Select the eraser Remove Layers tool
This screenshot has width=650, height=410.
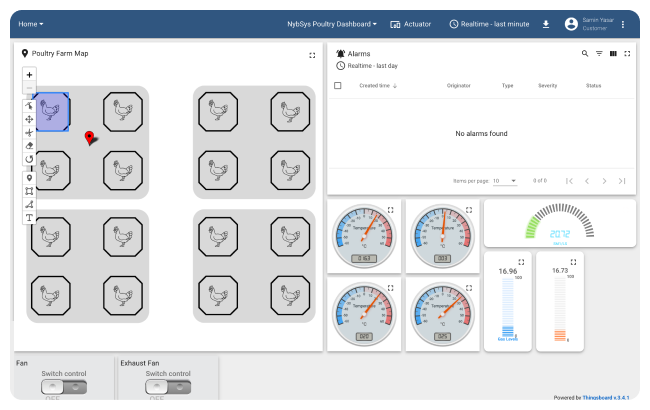29,146
